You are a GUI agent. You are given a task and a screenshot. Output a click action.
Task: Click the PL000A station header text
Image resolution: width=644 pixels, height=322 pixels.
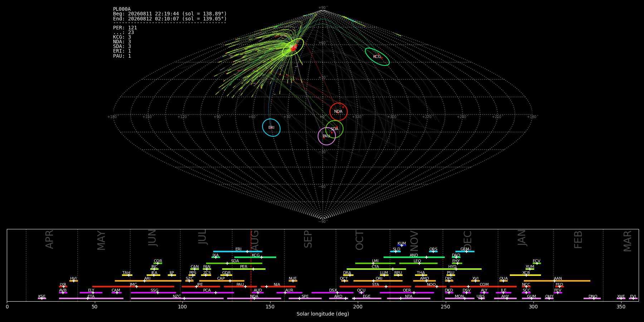tap(122, 9)
